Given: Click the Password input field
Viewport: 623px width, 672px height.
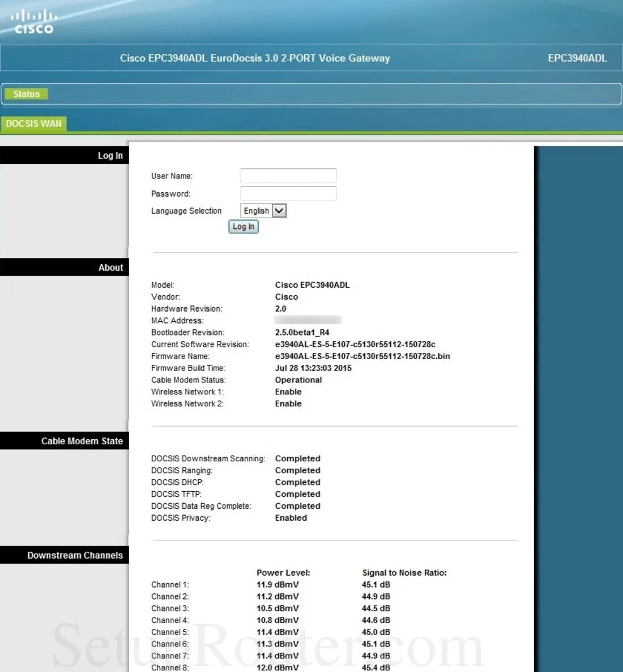Looking at the screenshot, I should 288,193.
